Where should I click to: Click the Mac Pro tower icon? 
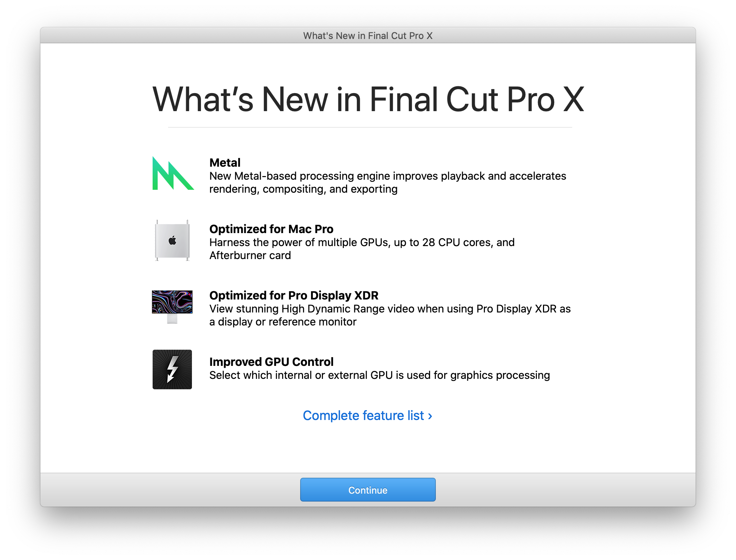pos(172,240)
